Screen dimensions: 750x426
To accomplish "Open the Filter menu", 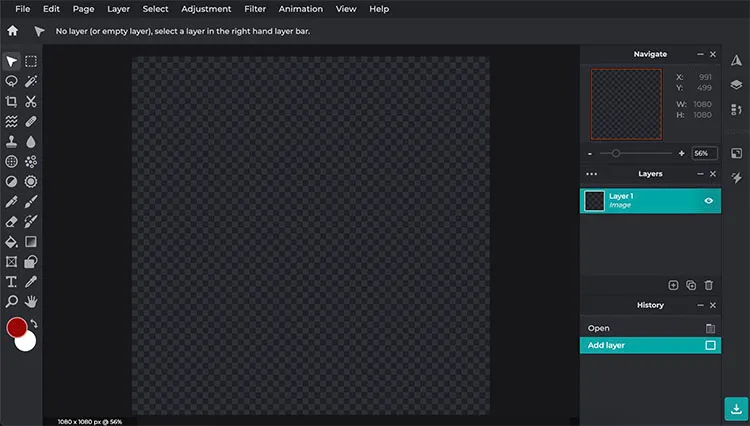I will click(255, 9).
